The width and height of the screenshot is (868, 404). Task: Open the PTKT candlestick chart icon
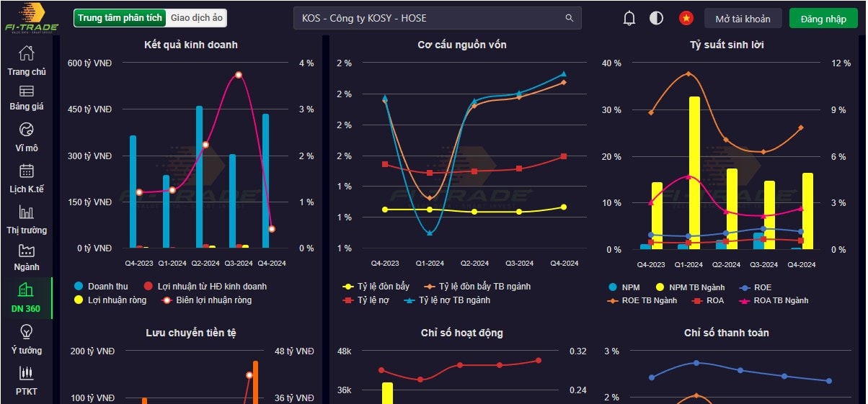click(x=27, y=374)
